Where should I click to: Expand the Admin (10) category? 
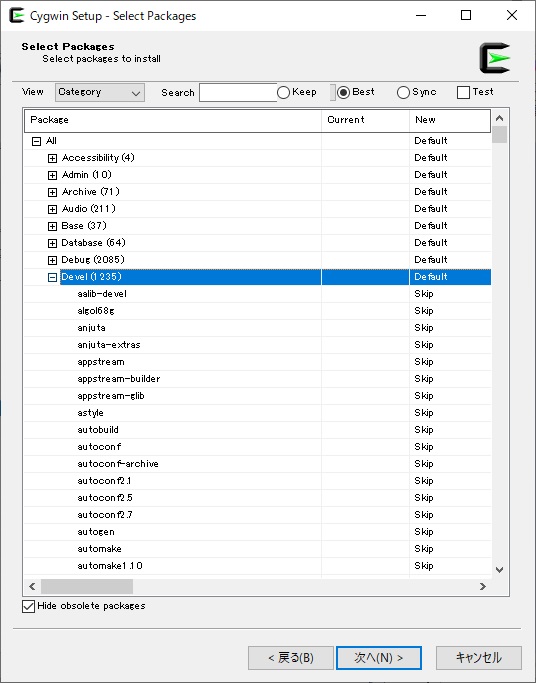(x=52, y=175)
